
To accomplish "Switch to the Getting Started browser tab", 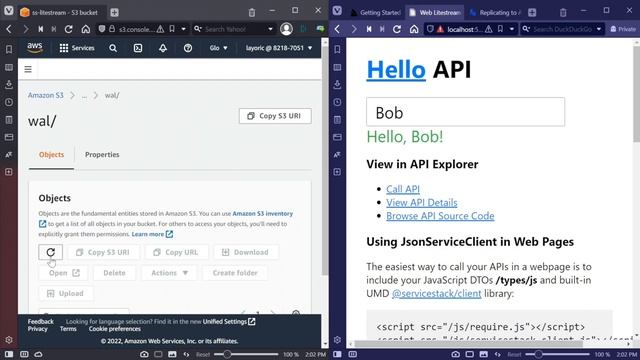I will click(x=376, y=13).
